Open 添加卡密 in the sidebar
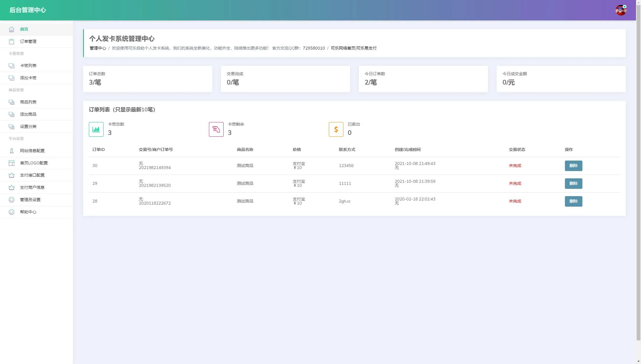Image resolution: width=641 pixels, height=364 pixels. click(x=28, y=78)
